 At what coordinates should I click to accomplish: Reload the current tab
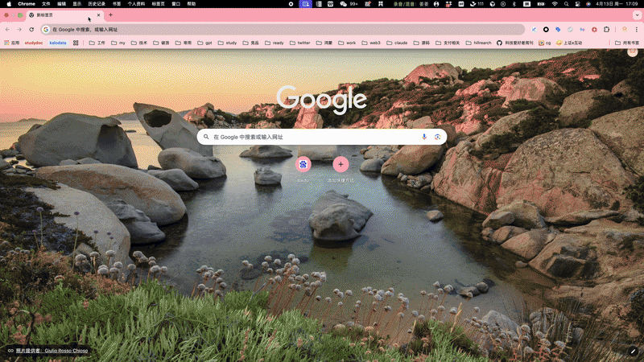click(x=31, y=30)
